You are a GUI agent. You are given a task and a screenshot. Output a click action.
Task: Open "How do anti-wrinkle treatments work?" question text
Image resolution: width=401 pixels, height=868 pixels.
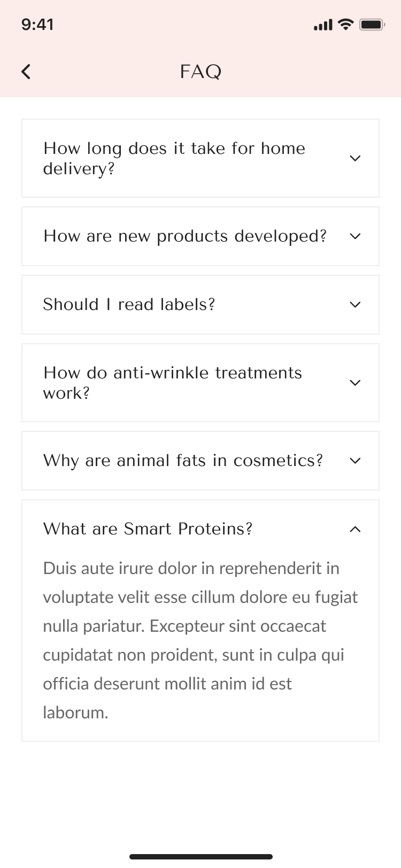[x=173, y=383]
